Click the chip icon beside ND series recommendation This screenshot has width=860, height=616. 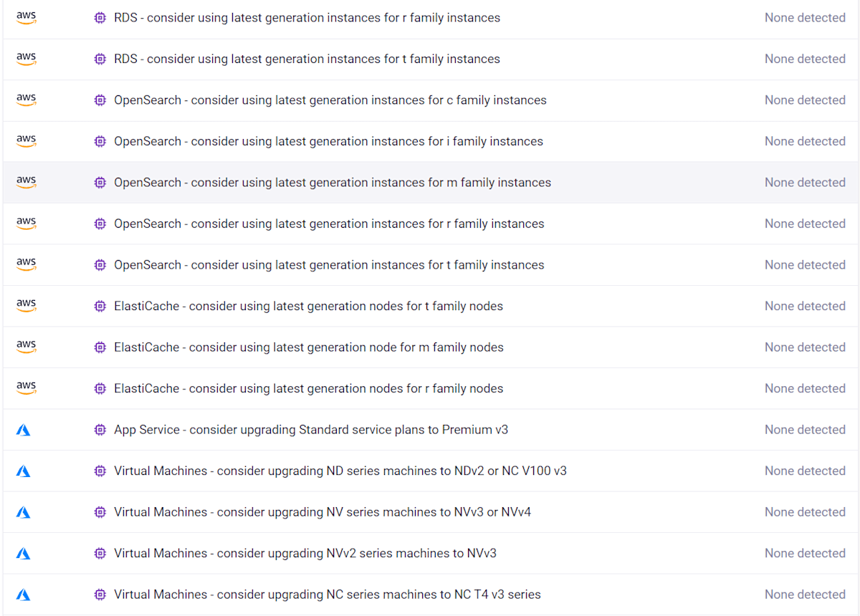coord(100,471)
